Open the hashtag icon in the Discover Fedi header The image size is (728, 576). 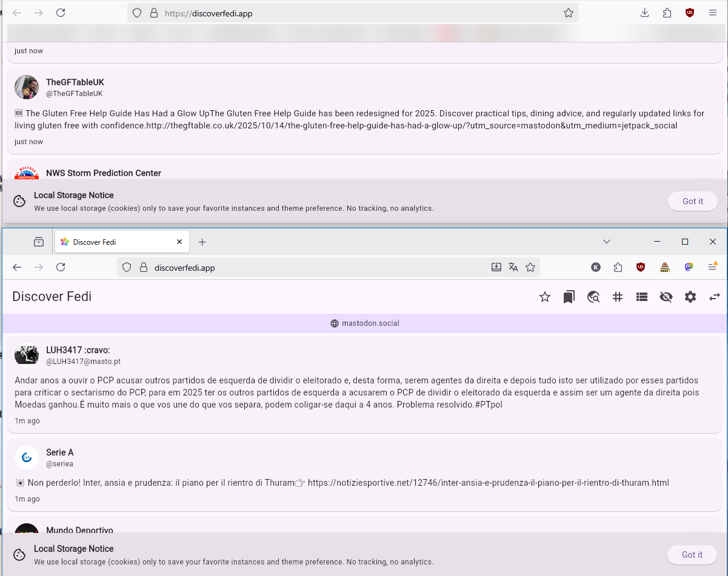(x=618, y=297)
